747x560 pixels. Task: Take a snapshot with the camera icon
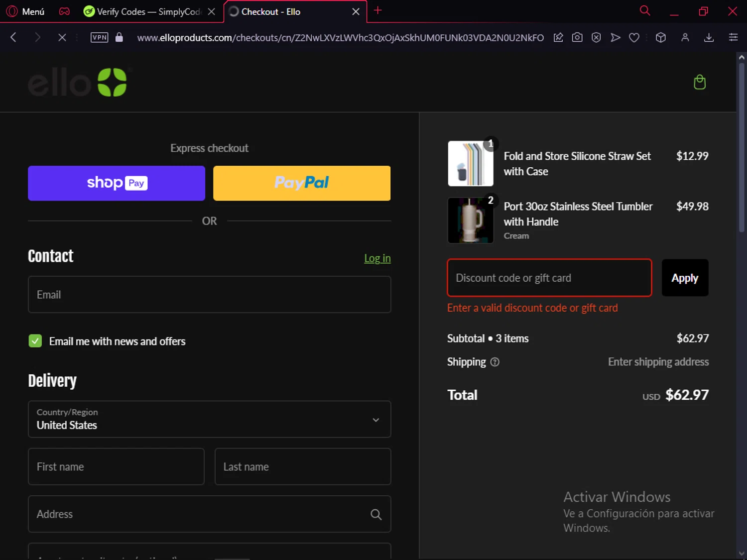click(x=577, y=37)
